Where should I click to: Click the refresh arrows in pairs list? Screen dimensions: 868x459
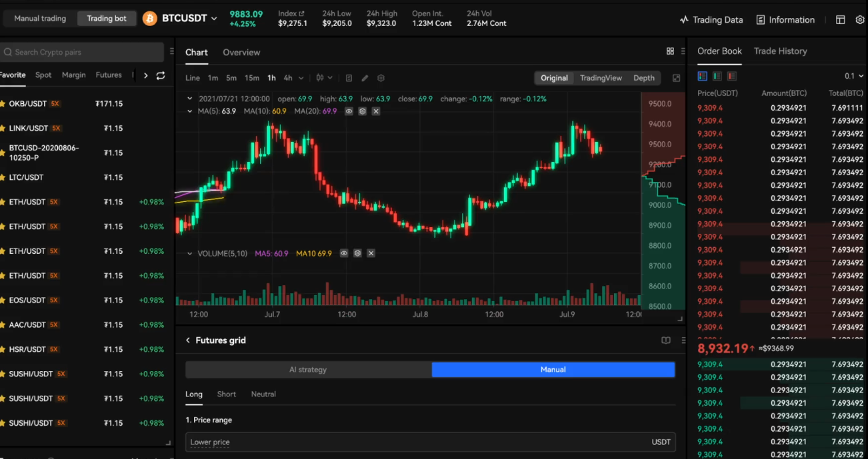(x=161, y=75)
